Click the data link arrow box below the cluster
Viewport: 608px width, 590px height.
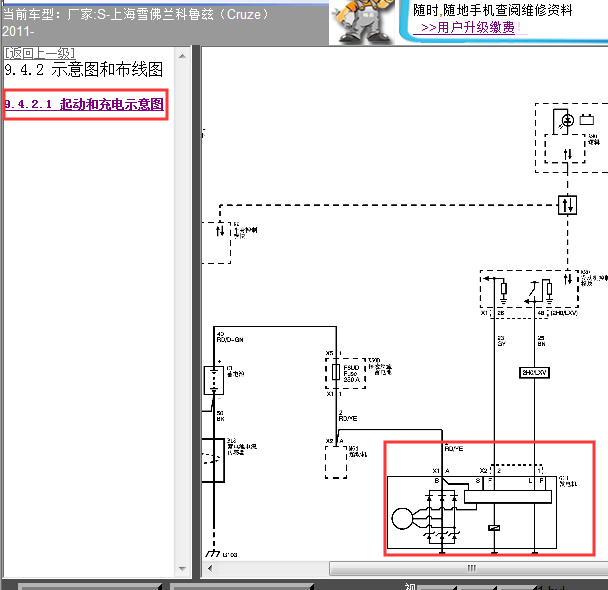click(567, 205)
